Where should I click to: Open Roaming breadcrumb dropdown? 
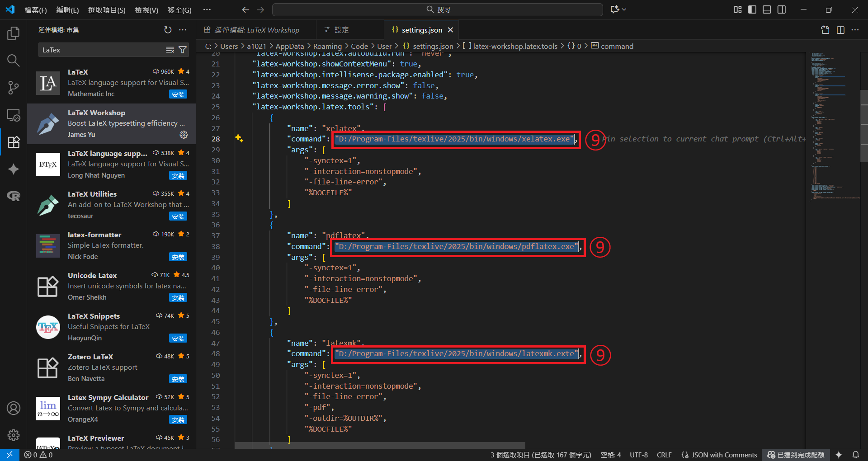(x=327, y=46)
